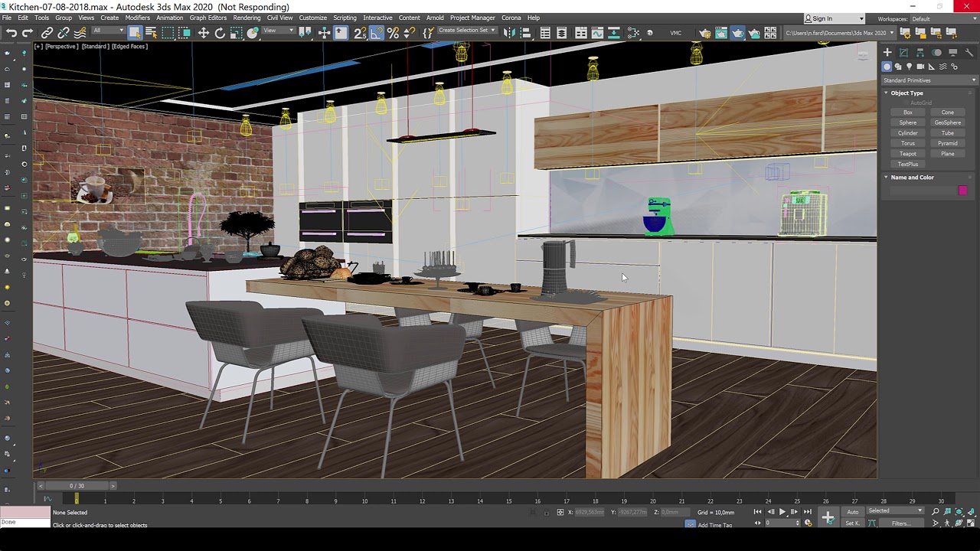This screenshot has width=980, height=551.
Task: Click the Unlink Selection icon
Action: click(64, 32)
